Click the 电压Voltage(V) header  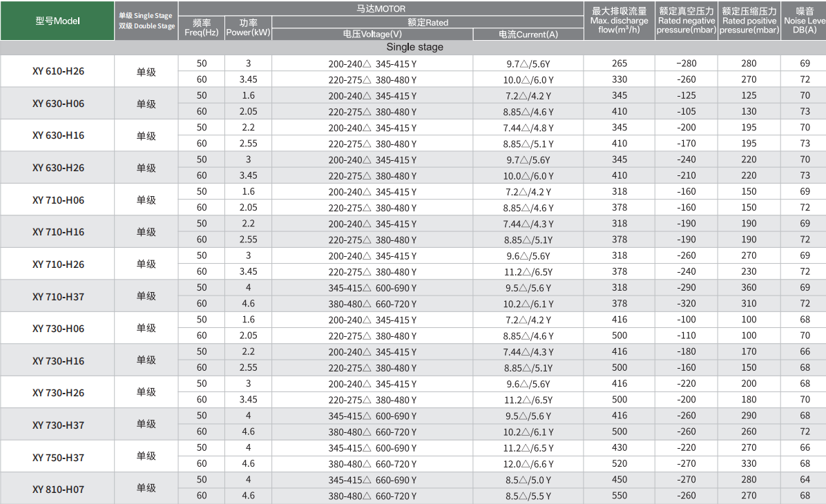click(x=372, y=35)
